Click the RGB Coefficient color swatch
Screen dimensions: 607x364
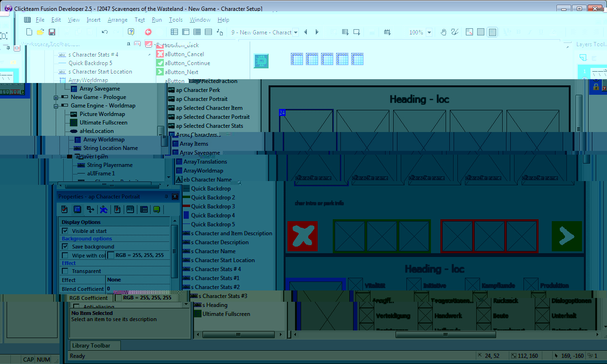pyautogui.click(x=118, y=298)
